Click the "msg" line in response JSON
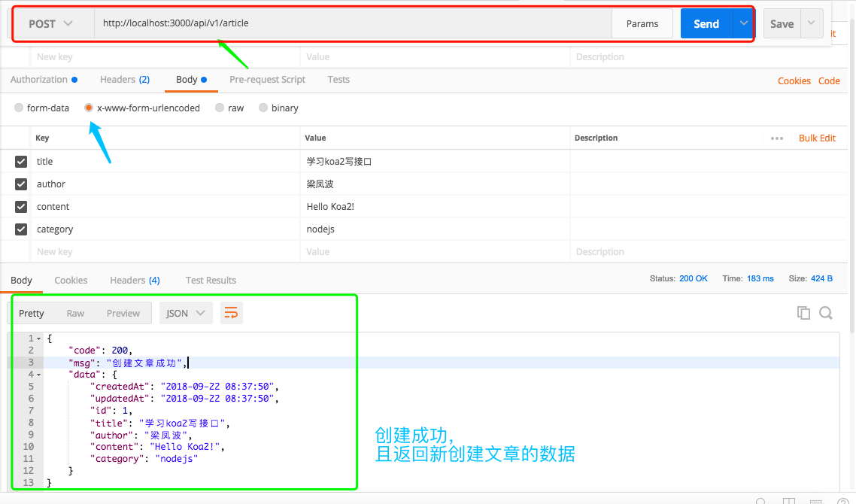 [128, 363]
